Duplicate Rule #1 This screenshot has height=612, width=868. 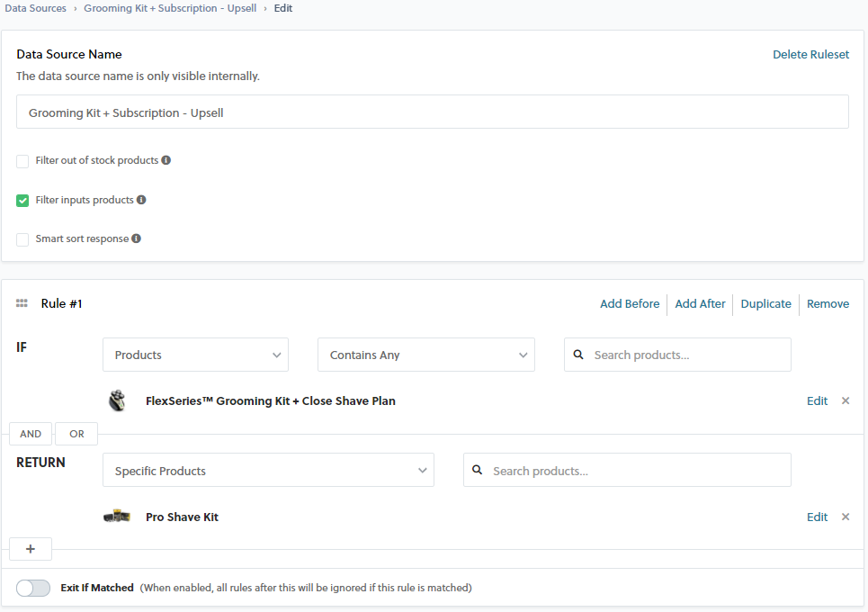(765, 303)
